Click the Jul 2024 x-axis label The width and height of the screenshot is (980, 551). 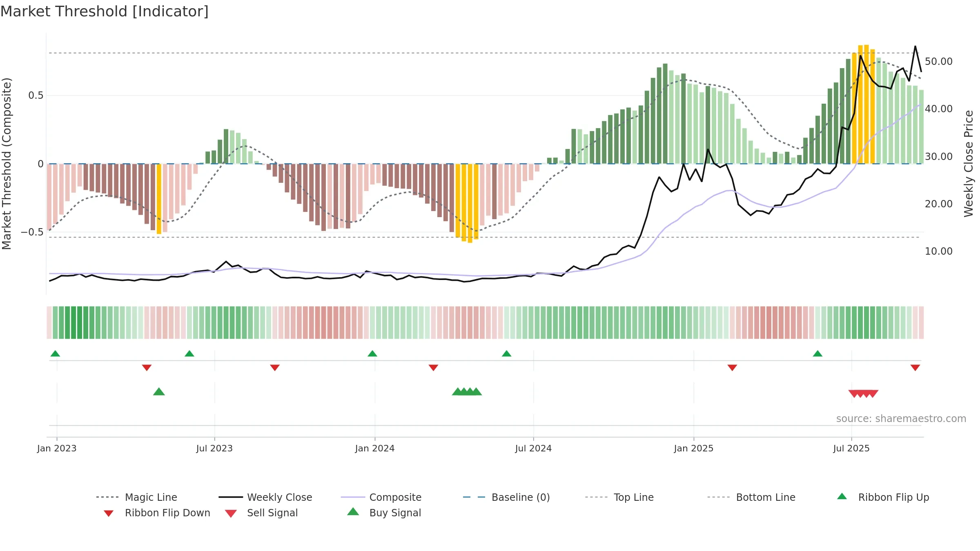533,448
